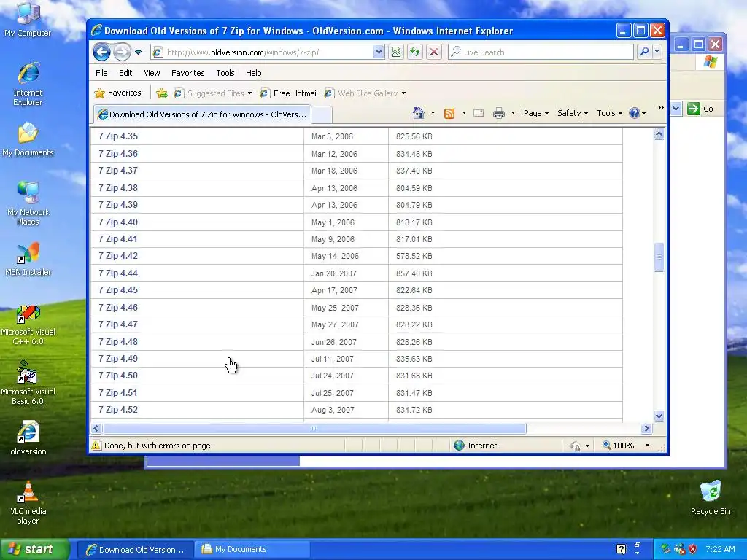
Task: Click the RSS Feeds icon
Action: [449, 113]
